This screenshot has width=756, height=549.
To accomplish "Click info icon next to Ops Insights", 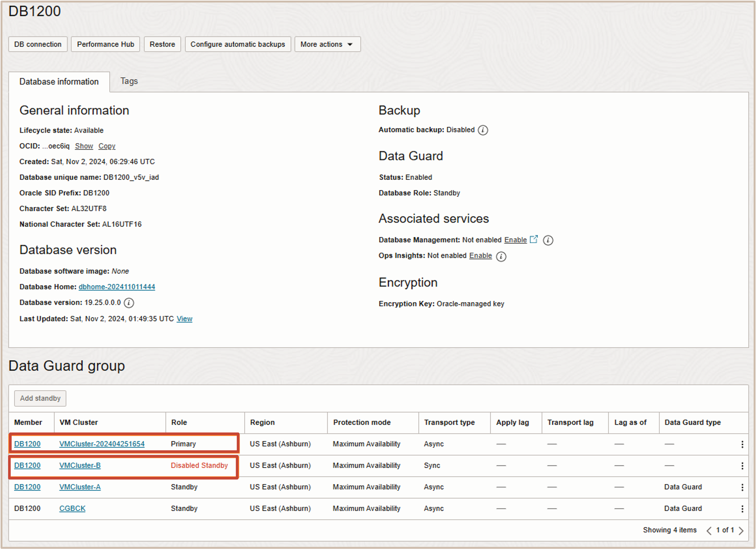I will 501,256.
